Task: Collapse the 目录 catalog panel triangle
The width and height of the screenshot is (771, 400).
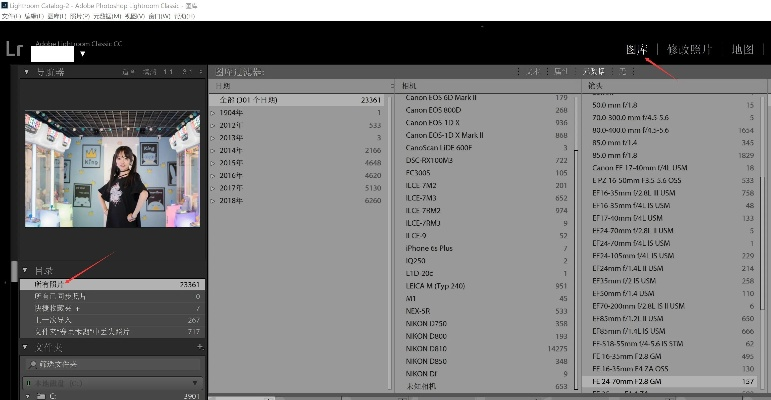Action: click(25, 270)
